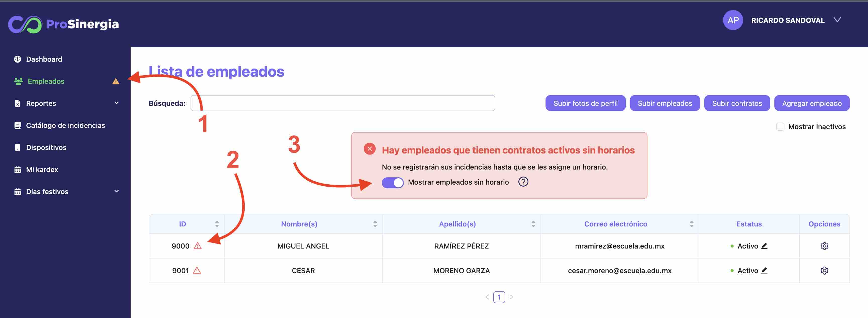
Task: Open options gear for Miguel Angel row
Action: [x=824, y=246]
